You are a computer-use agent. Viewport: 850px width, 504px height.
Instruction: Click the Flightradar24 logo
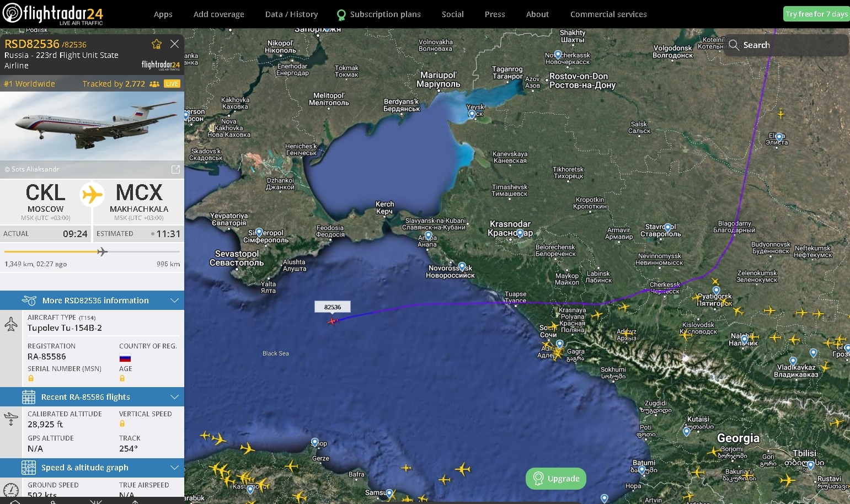click(53, 14)
